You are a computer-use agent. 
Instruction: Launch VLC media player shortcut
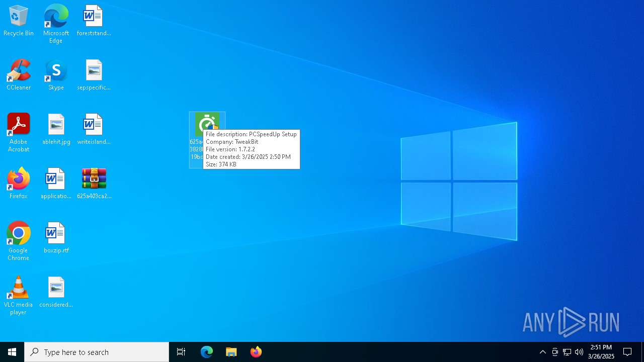point(19,296)
